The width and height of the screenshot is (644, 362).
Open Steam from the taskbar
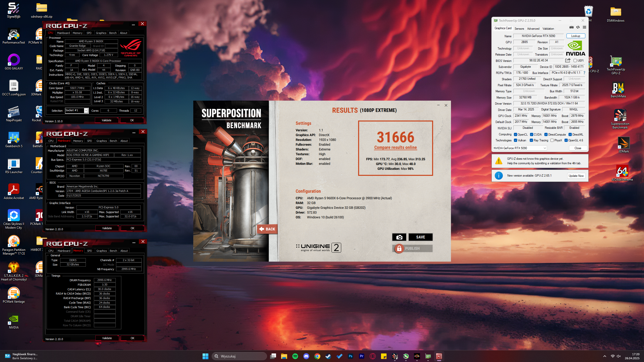click(328, 356)
